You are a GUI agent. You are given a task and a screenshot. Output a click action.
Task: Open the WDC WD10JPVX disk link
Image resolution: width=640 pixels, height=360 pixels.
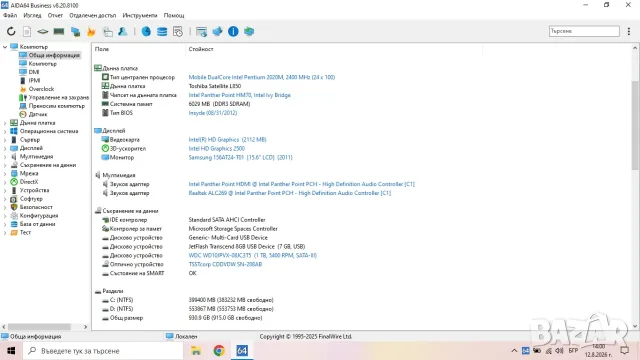(x=253, y=256)
